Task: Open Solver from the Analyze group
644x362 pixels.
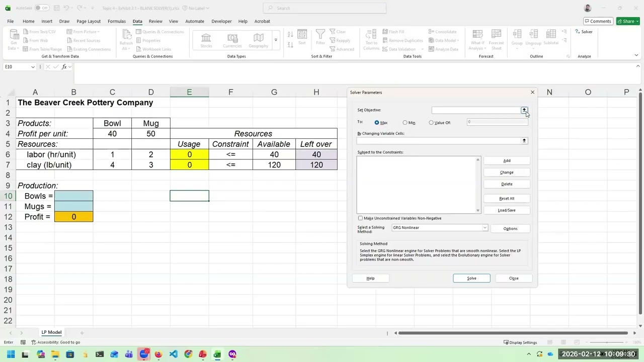Action: pos(584,32)
